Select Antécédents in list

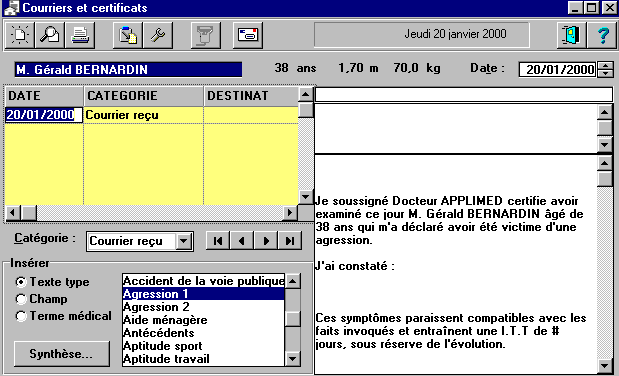coord(203,333)
